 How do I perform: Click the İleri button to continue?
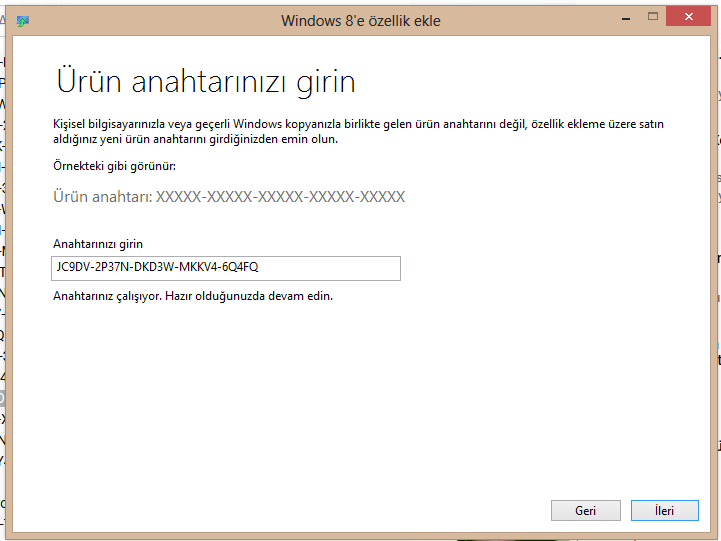pos(664,510)
